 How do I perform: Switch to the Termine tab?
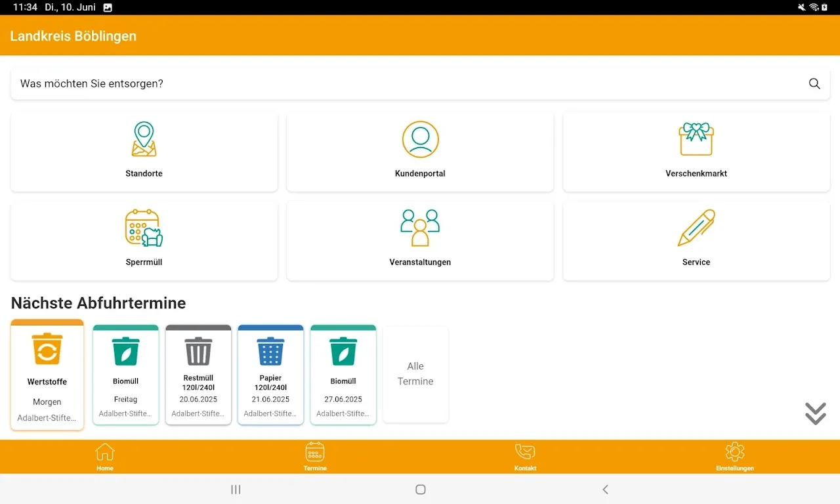(x=315, y=457)
